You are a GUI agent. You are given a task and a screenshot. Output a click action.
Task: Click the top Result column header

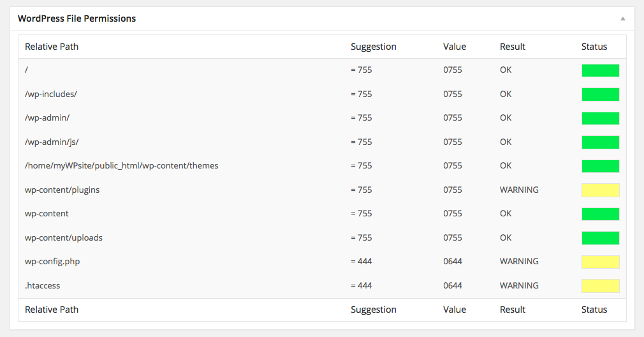(x=512, y=47)
